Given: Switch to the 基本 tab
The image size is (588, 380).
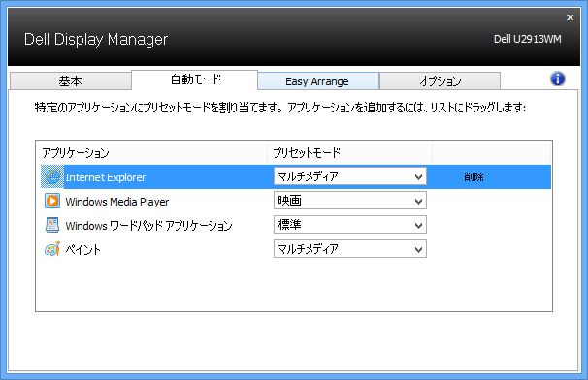Looking at the screenshot, I should coord(71,81).
